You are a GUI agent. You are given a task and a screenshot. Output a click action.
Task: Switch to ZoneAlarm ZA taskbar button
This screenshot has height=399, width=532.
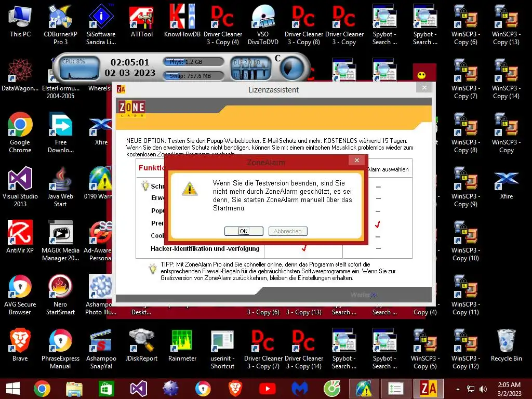[428, 389]
